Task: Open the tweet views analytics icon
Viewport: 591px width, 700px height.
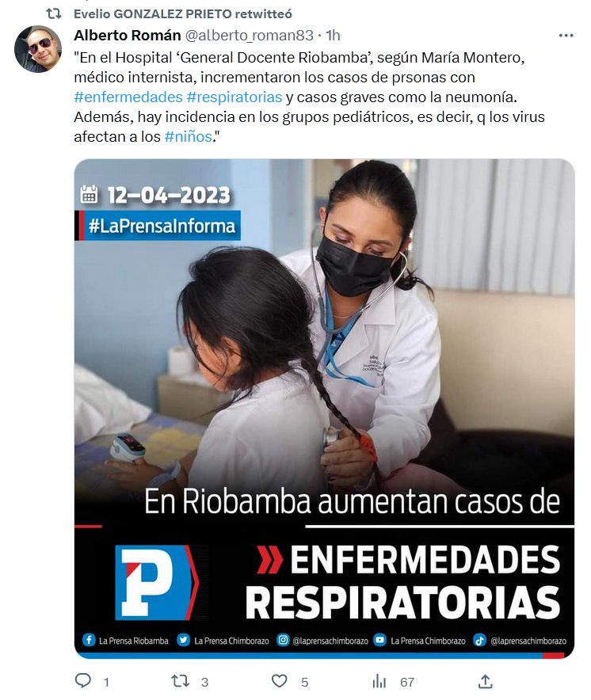Action: click(379, 681)
